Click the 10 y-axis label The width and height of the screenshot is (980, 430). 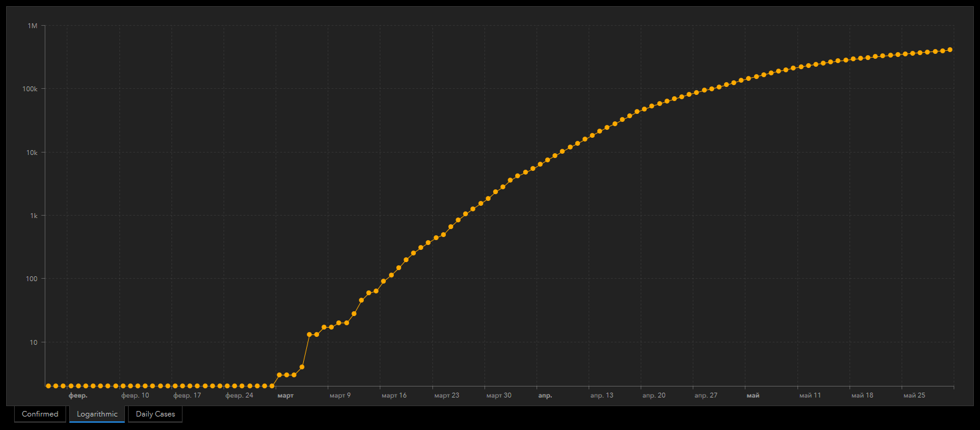tap(34, 342)
